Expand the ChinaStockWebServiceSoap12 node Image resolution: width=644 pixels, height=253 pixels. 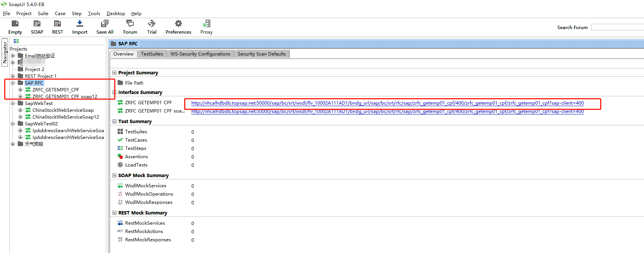pyautogui.click(x=20, y=117)
